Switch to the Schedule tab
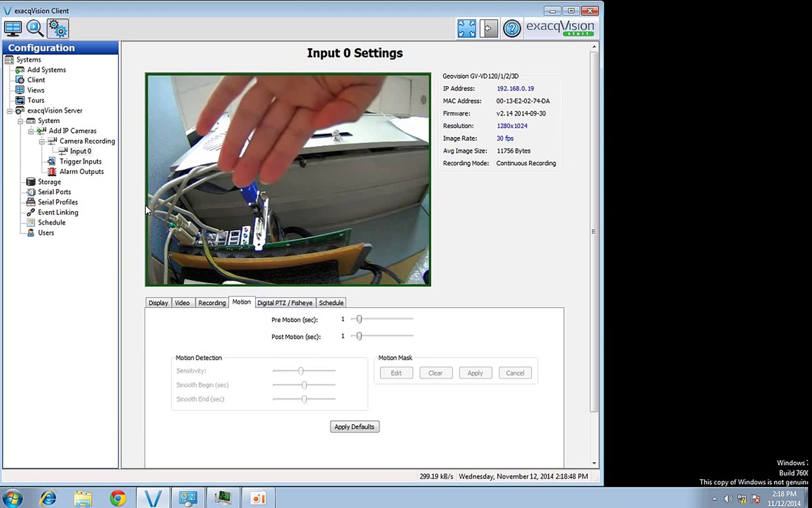 331,303
